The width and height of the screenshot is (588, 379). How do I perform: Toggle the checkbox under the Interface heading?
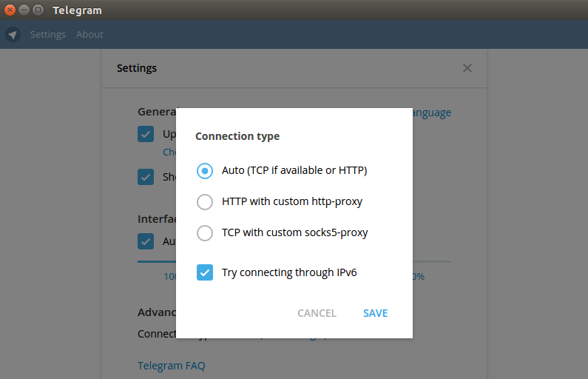146,241
